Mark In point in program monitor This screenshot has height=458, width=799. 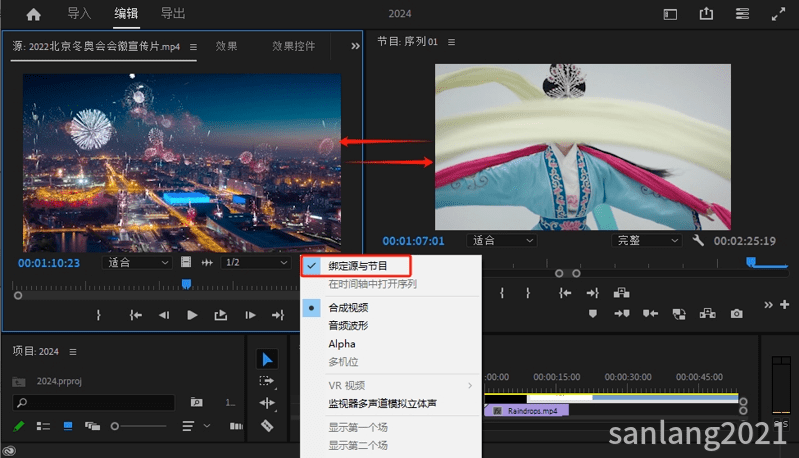click(502, 293)
